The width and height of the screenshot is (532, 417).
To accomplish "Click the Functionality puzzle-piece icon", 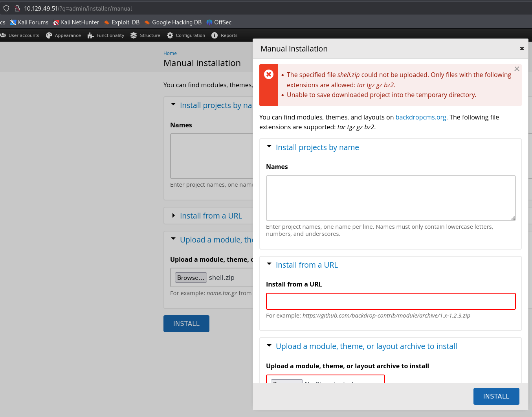I will [90, 35].
